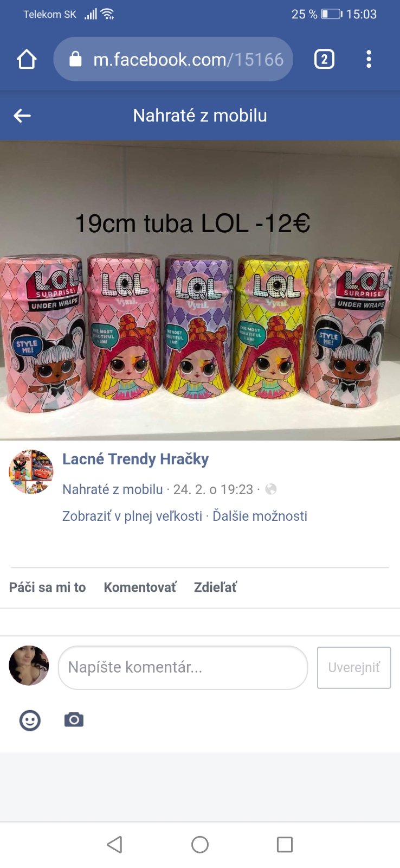Go back with the Facebook header arrow
Viewport: 400px width, 868px height.
tap(22, 116)
